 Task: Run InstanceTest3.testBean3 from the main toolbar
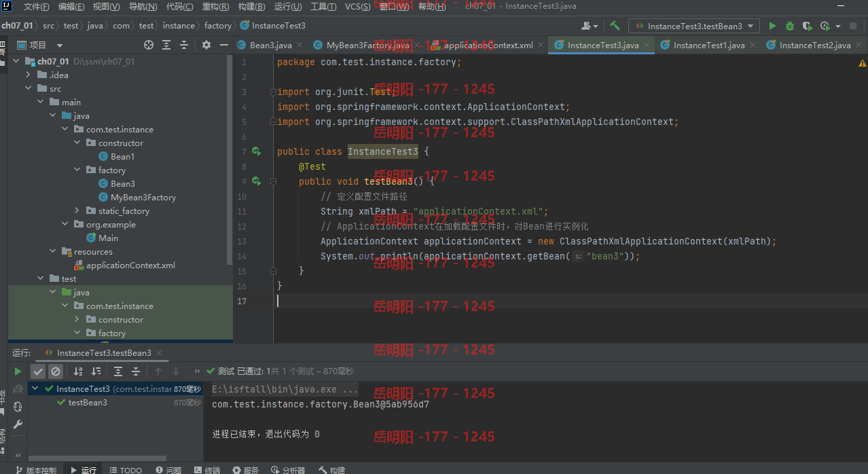[772, 26]
